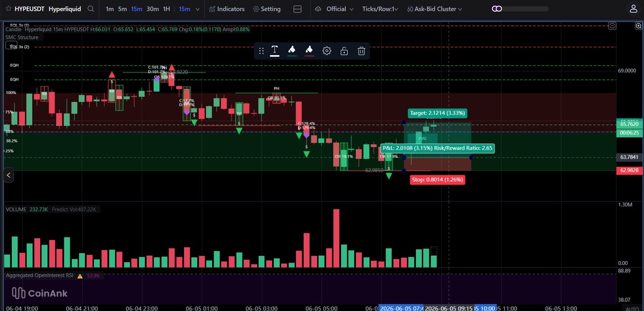Viewport: 644px width, 311px height.
Task: Select the 1H timeframe
Action: point(167,9)
